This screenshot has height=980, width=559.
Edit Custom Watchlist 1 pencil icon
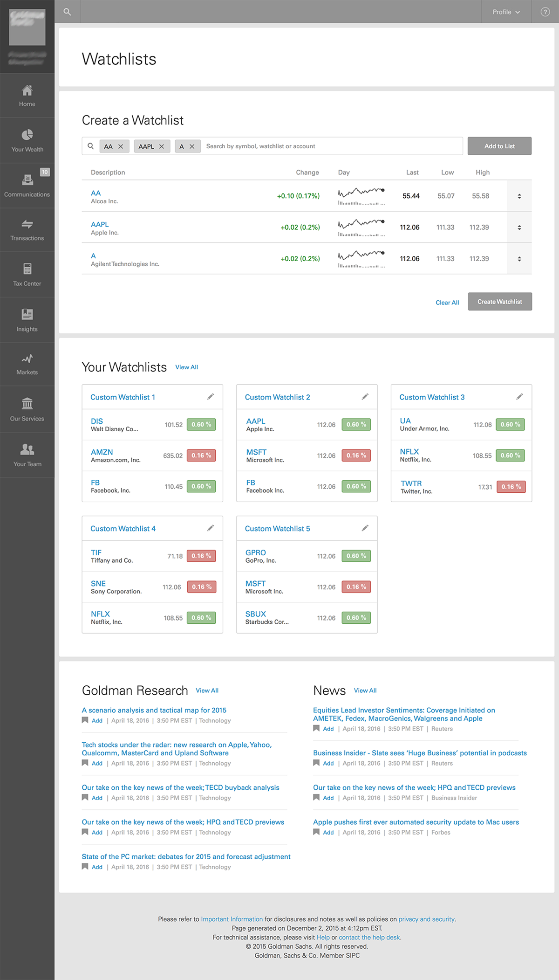[x=211, y=397]
